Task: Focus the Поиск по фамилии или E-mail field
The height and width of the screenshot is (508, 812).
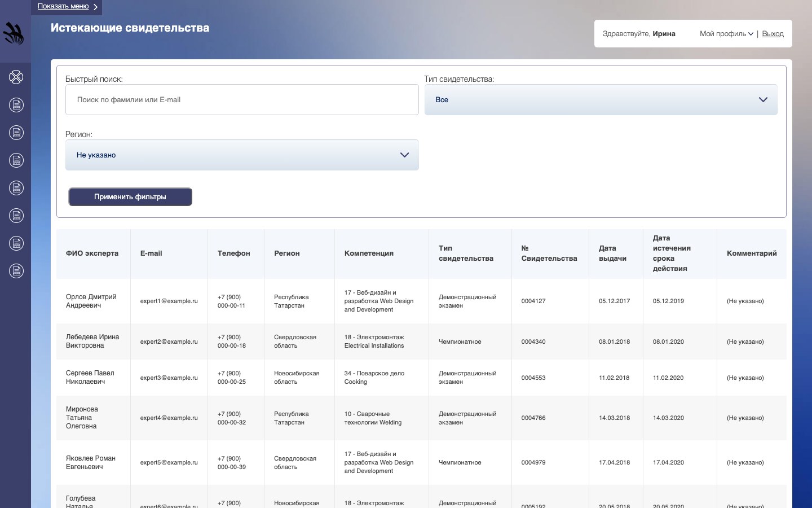Action: pos(242,99)
